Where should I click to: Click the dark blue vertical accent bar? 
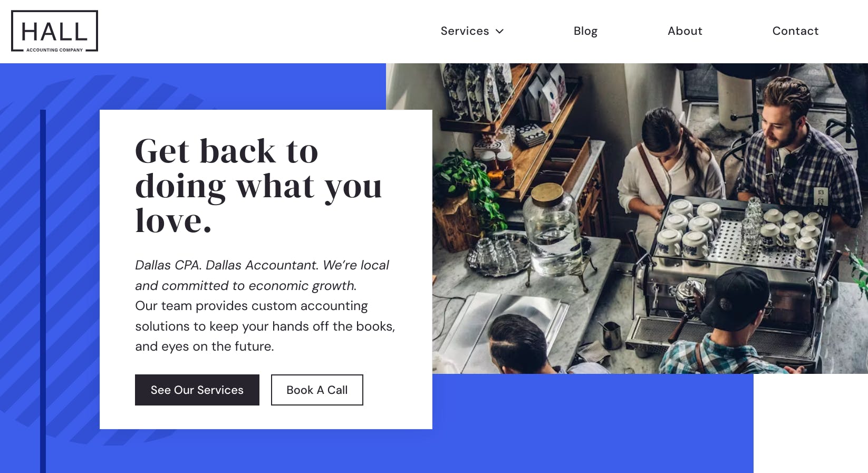(x=43, y=290)
